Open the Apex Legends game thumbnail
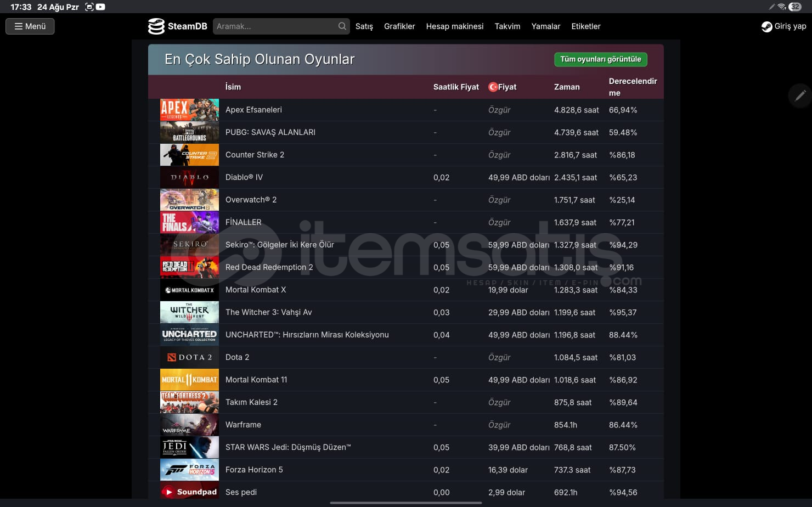Viewport: 812px width, 507px height. click(x=189, y=110)
